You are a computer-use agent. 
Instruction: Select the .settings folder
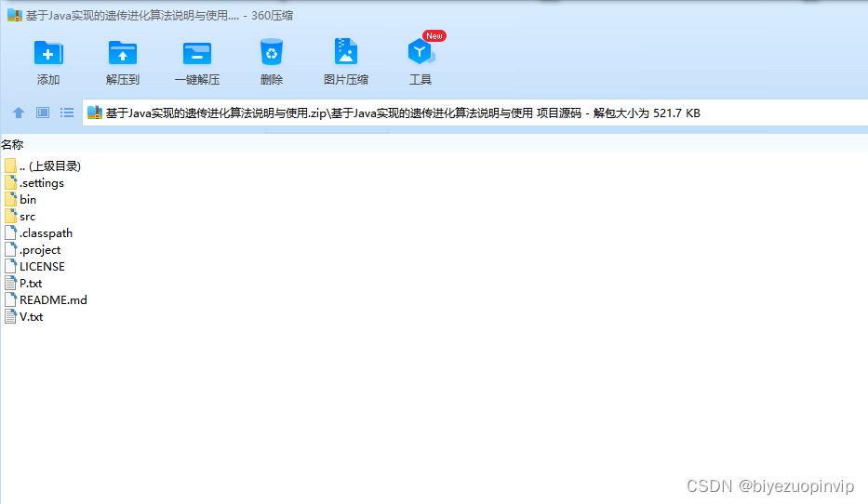(x=34, y=182)
